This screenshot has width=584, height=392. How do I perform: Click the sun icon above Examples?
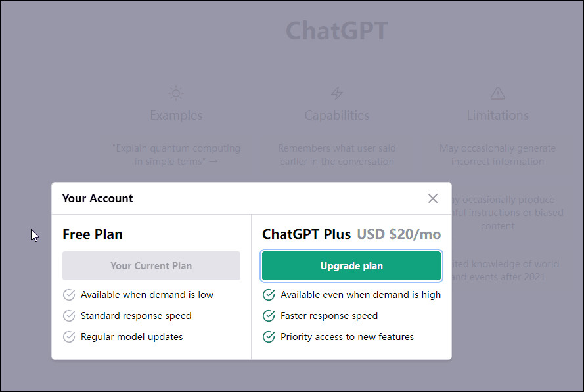[x=176, y=93]
